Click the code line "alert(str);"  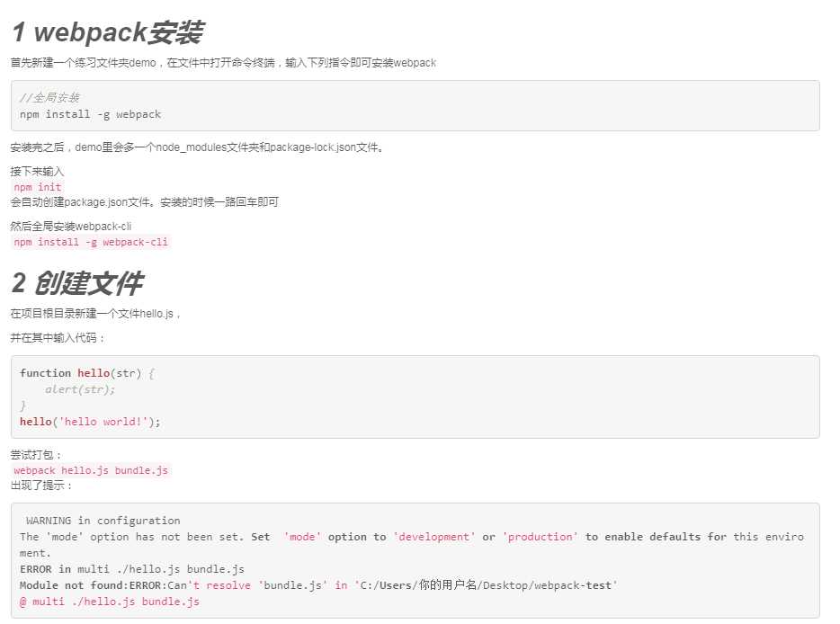pyautogui.click(x=80, y=389)
